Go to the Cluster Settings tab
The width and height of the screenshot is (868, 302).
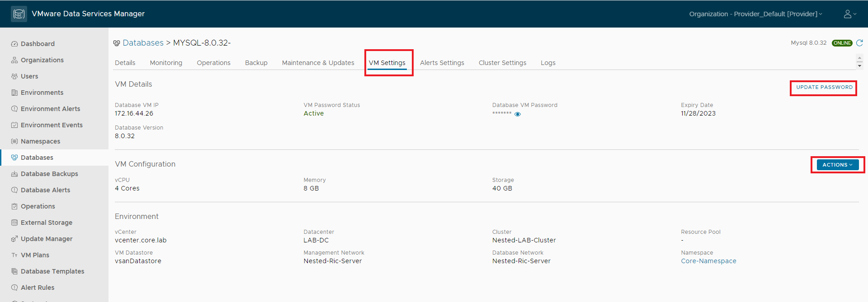[502, 63]
